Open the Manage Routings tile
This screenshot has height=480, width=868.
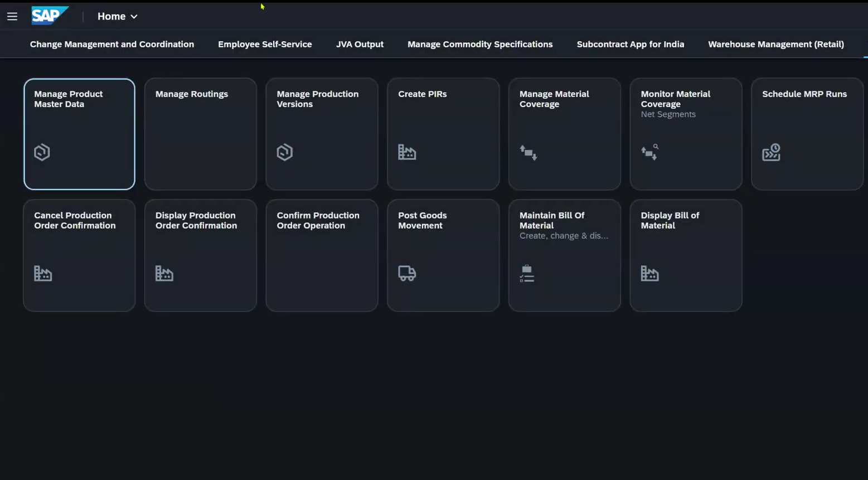point(201,134)
